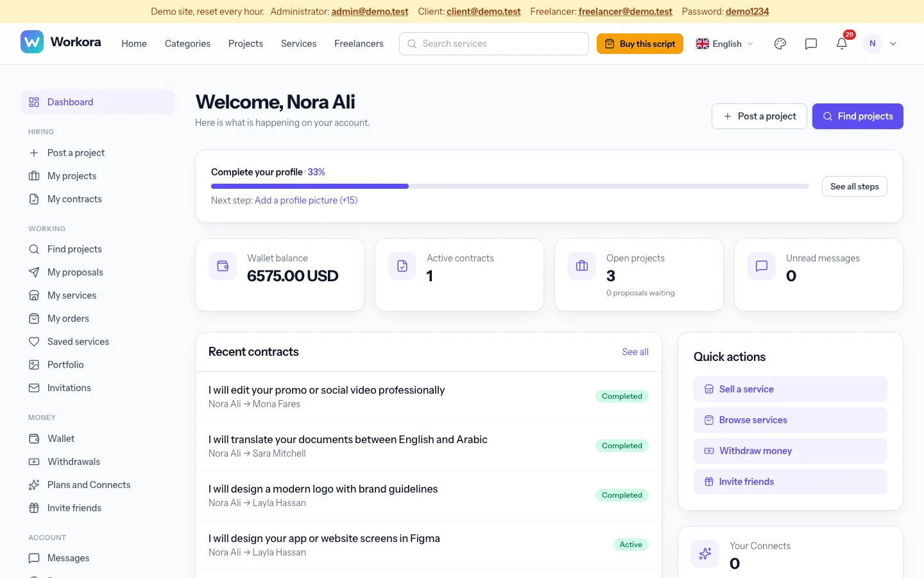
Task: Open Add a profile picture link
Action: (306, 200)
